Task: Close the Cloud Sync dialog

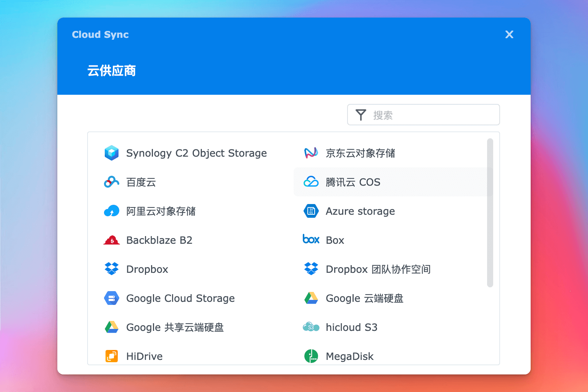Action: pos(509,34)
